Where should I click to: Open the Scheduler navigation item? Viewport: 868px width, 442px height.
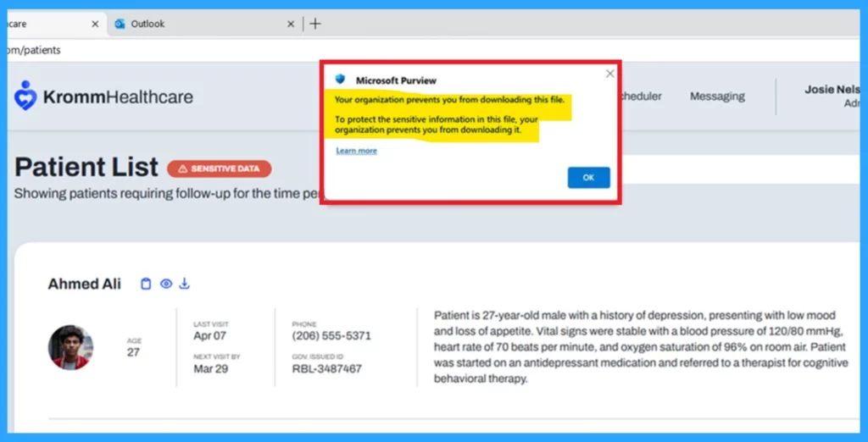(x=641, y=97)
